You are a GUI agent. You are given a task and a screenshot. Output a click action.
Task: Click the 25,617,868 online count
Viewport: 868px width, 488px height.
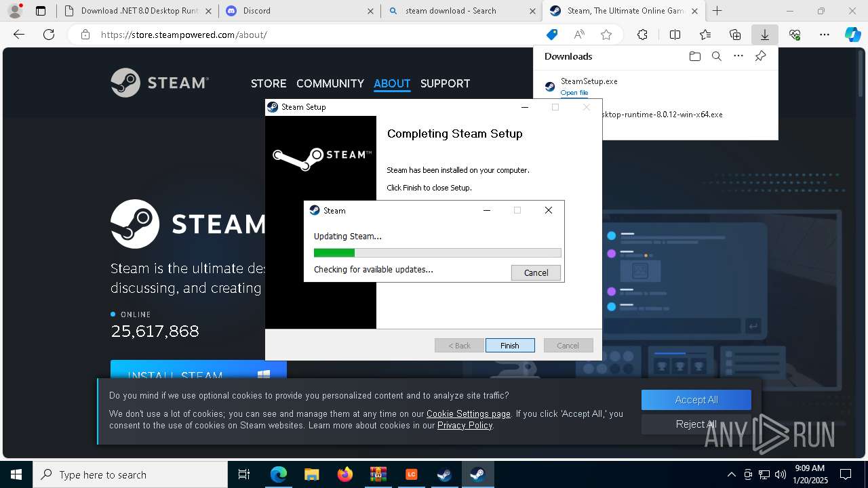pos(155,331)
